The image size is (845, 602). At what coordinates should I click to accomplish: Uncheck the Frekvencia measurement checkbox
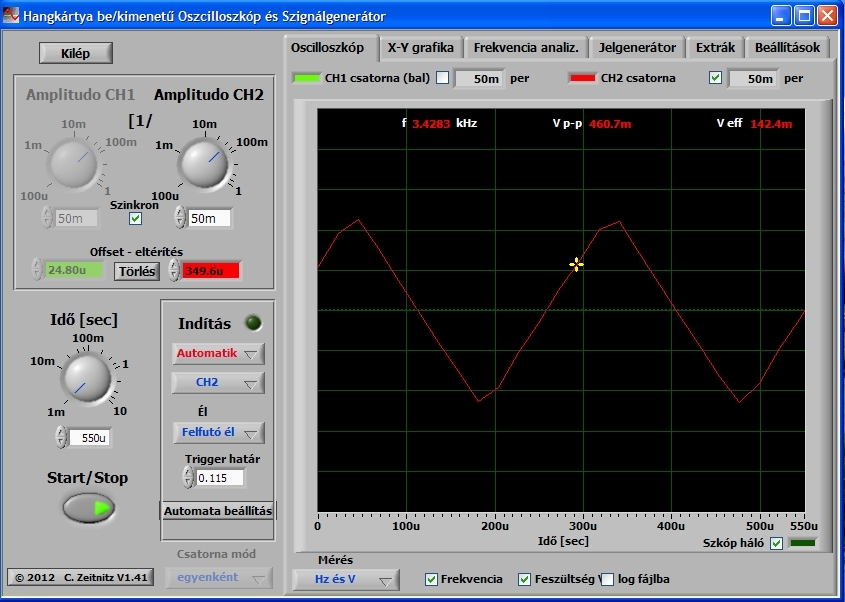[x=431, y=579]
